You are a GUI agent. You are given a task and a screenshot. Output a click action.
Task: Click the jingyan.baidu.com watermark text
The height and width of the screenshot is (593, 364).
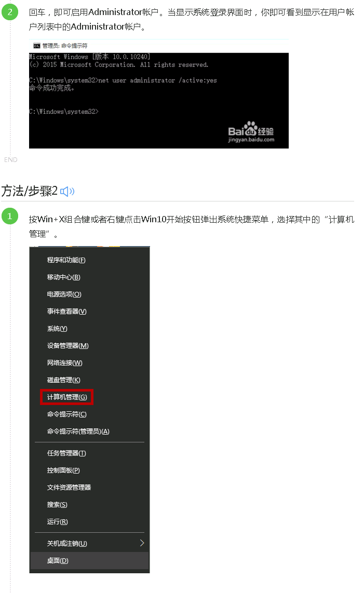(251, 140)
